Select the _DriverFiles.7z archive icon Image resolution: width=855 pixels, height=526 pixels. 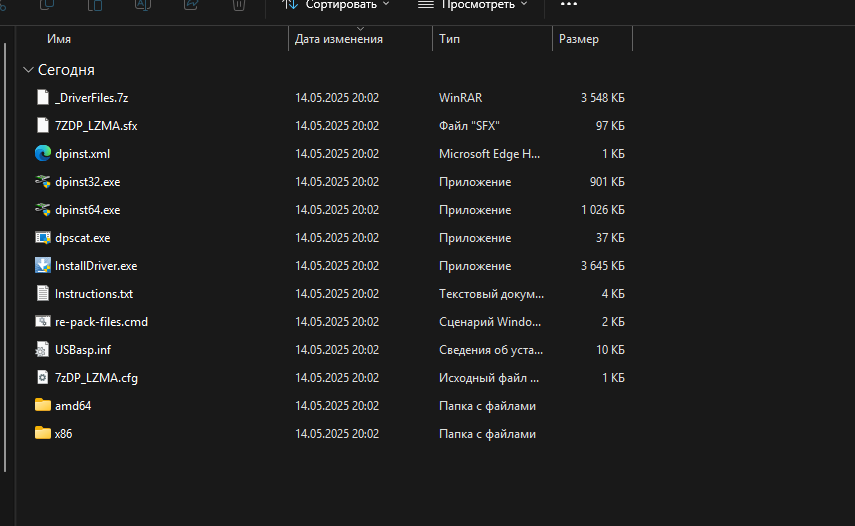point(42,98)
